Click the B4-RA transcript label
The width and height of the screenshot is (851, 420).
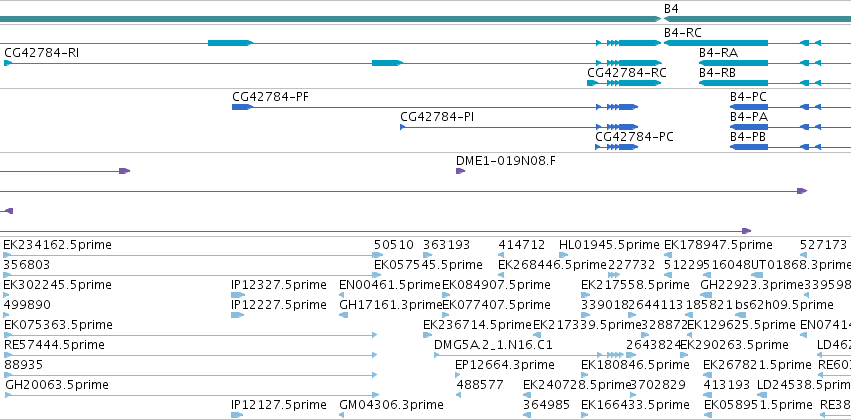click(x=718, y=53)
